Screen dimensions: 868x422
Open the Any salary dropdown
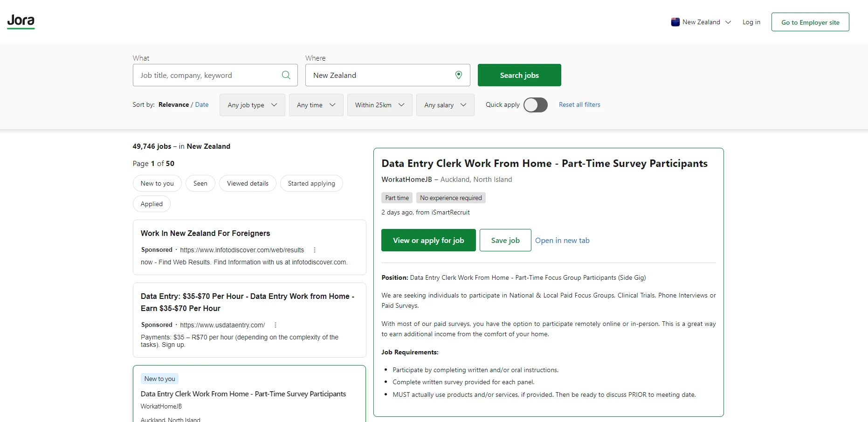coord(445,105)
